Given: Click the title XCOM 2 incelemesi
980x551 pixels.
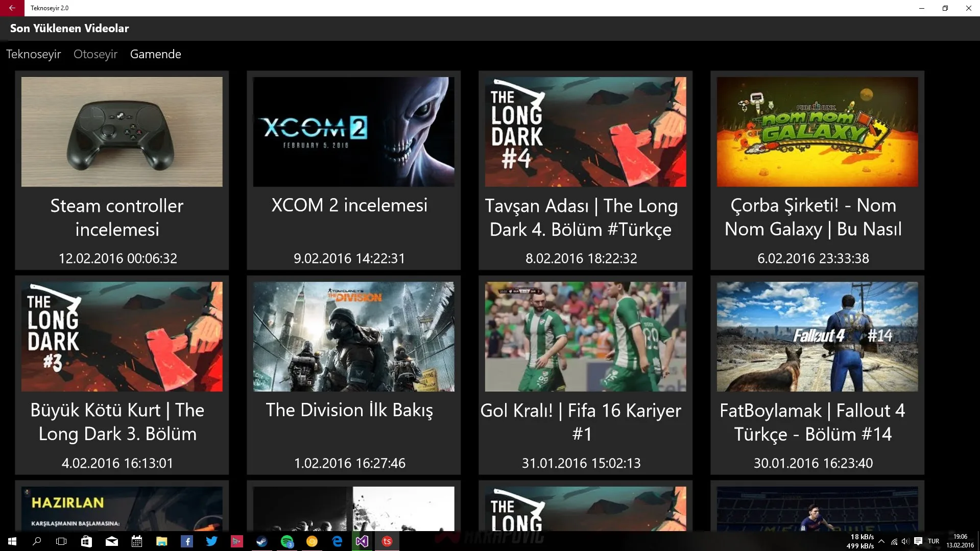Looking at the screenshot, I should 349,205.
